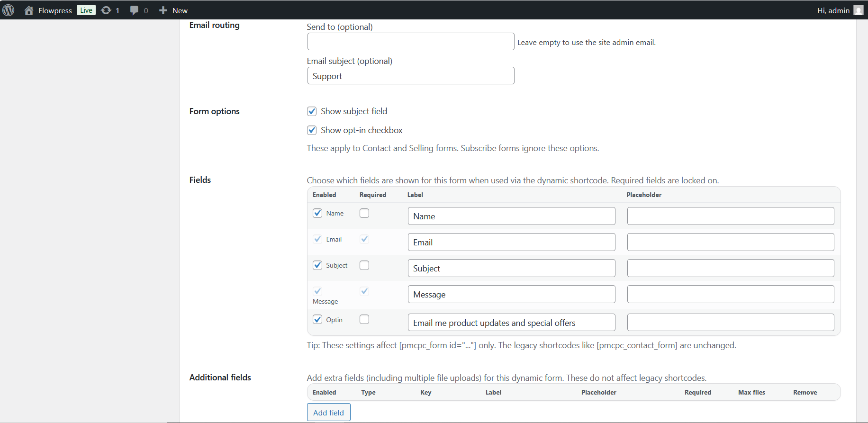Click the Fields table Placeholder header

[x=644, y=195]
